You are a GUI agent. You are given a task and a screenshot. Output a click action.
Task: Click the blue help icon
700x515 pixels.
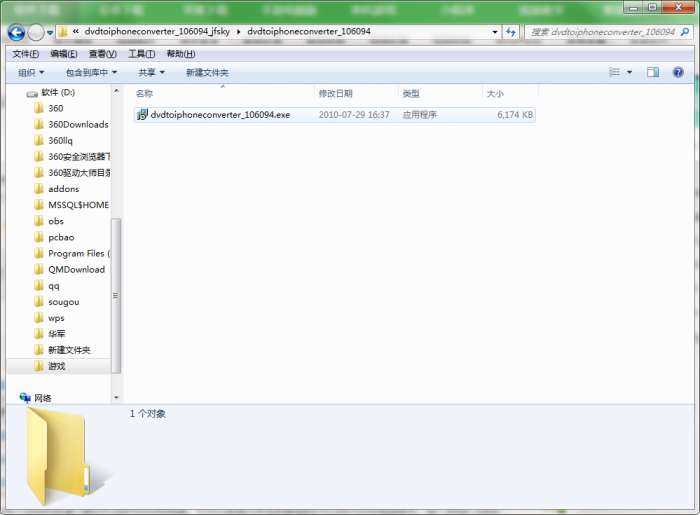click(678, 72)
